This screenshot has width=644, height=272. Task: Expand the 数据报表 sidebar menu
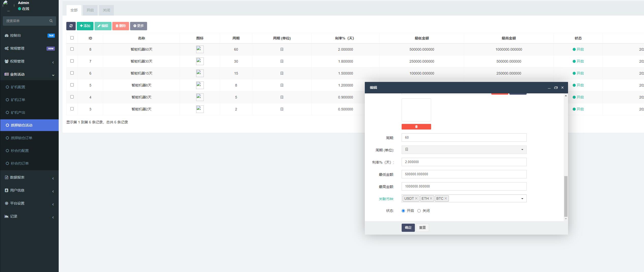click(x=29, y=177)
